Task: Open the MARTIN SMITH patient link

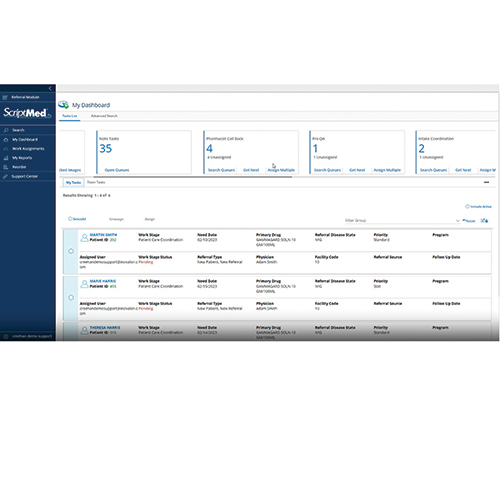Action: [103, 235]
